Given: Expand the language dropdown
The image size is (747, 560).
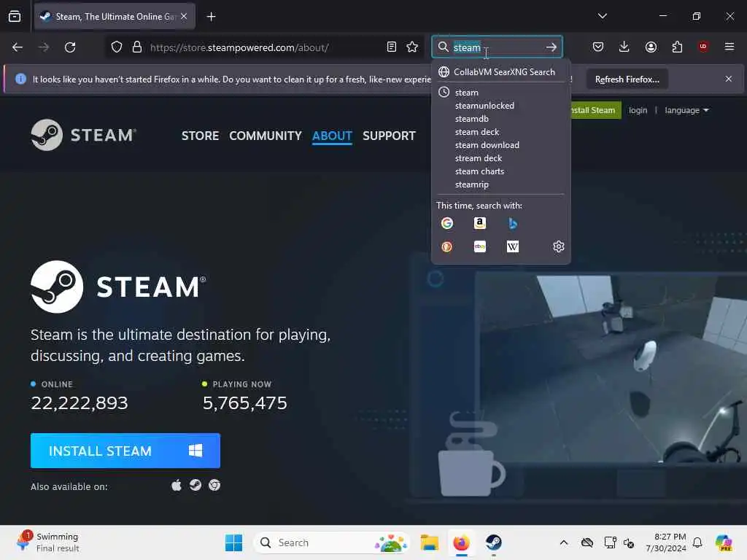Looking at the screenshot, I should 686,110.
